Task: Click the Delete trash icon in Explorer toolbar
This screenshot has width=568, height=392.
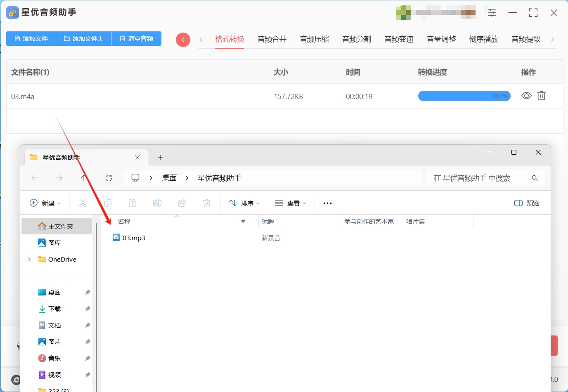Action: (207, 203)
